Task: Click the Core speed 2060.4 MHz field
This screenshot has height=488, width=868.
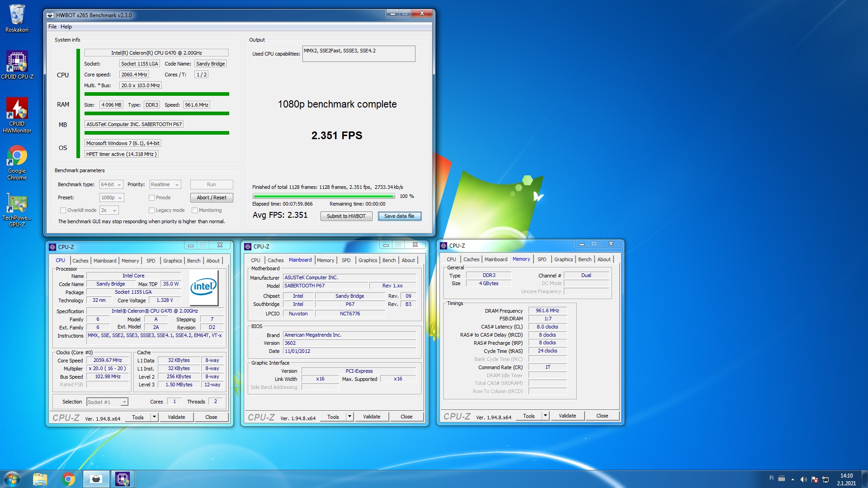Action: coord(134,75)
